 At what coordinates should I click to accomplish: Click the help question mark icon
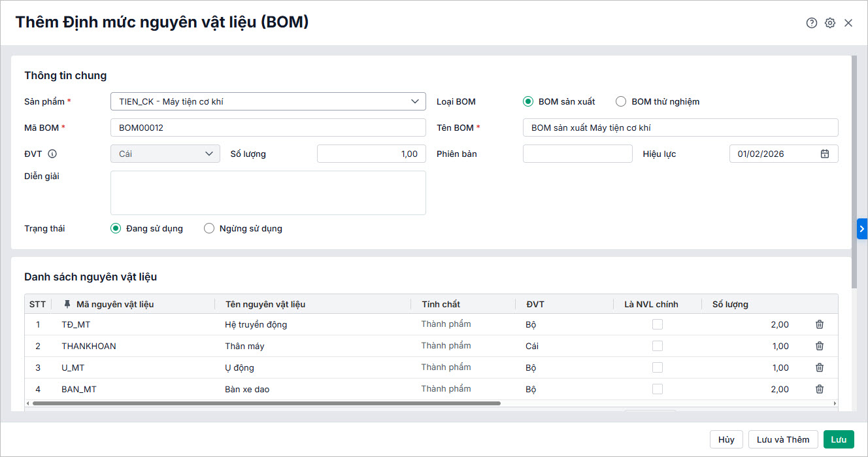[812, 23]
